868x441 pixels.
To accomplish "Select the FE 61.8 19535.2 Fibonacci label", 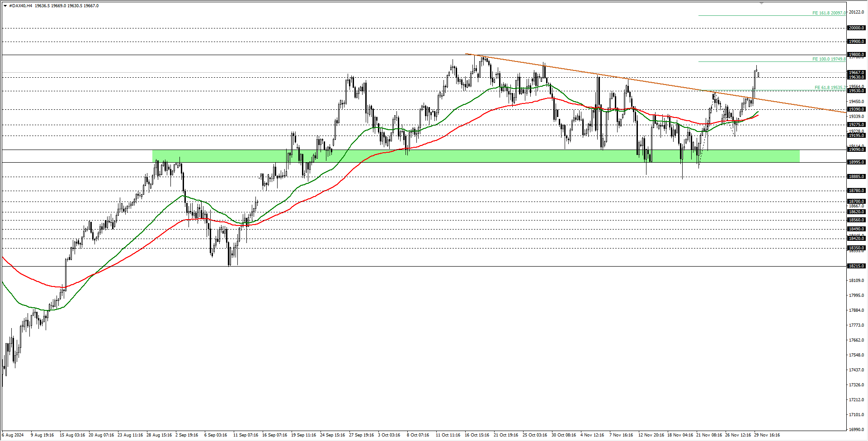I will pos(830,88).
